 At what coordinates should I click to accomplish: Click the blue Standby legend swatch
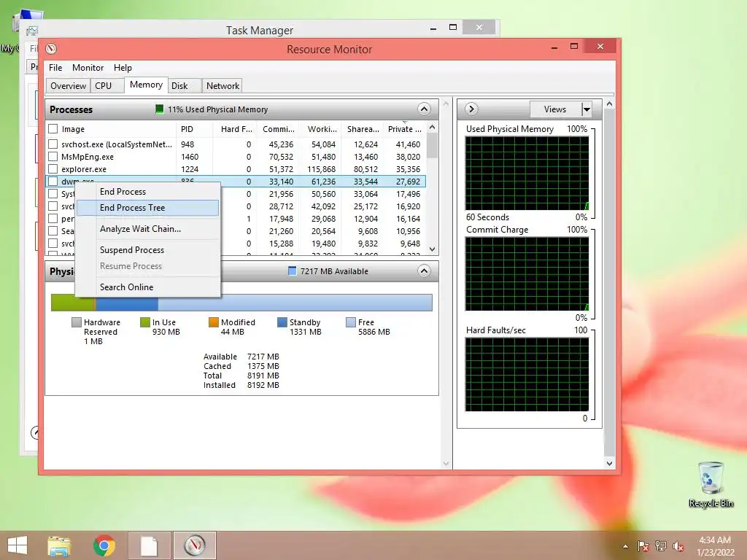tap(282, 322)
